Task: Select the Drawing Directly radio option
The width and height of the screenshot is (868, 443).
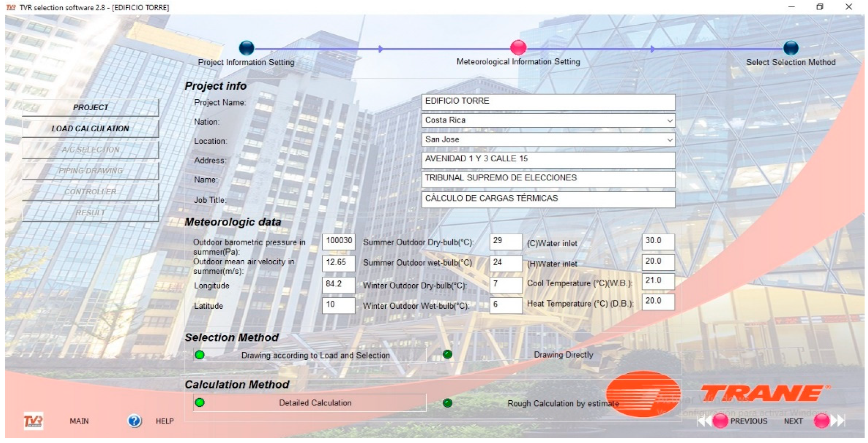Action: (x=448, y=354)
